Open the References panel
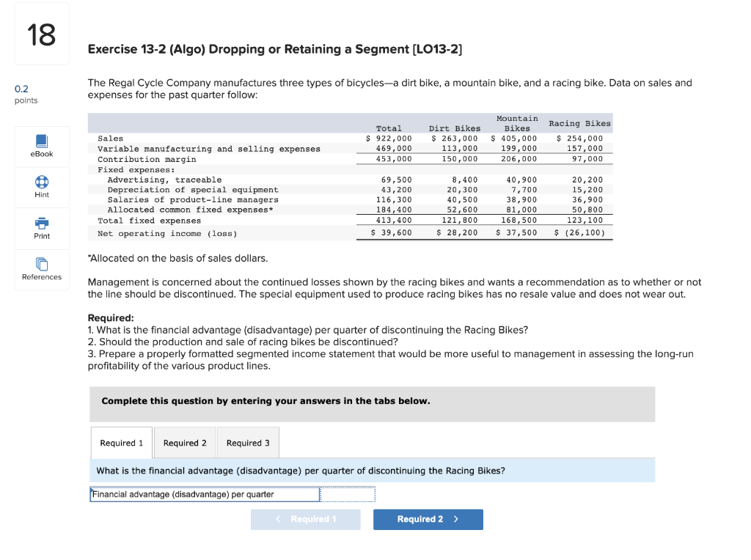The image size is (751, 560). (x=41, y=270)
